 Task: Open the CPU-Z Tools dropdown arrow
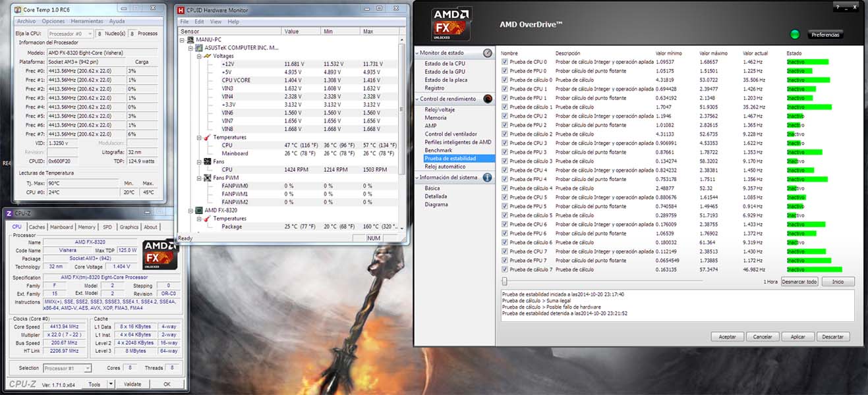click(110, 384)
